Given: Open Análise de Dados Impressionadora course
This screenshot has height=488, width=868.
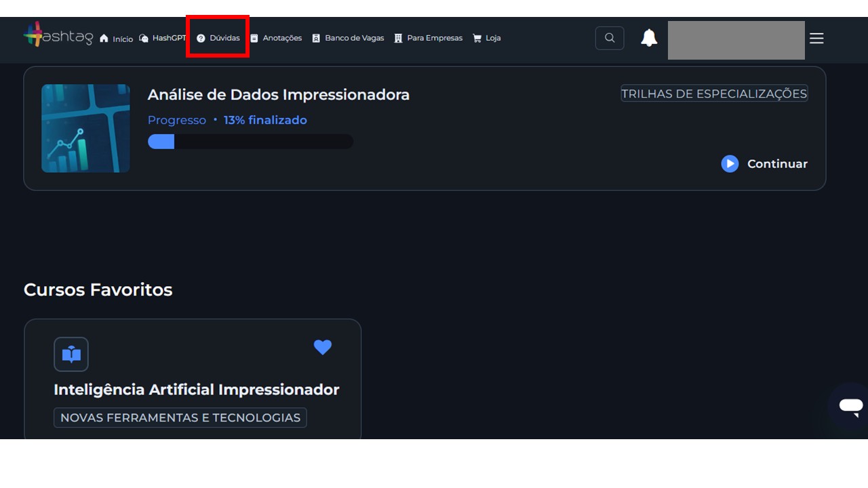Looking at the screenshot, I should pyautogui.click(x=278, y=94).
